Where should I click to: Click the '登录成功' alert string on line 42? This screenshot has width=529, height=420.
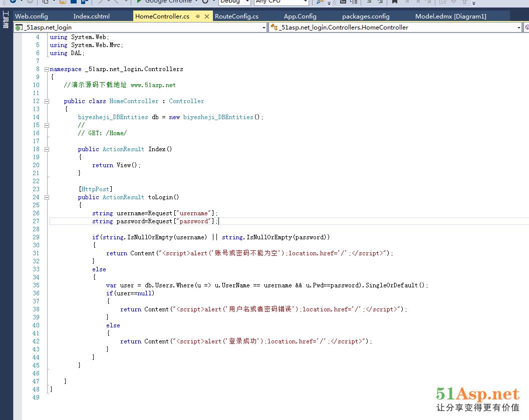(244, 341)
